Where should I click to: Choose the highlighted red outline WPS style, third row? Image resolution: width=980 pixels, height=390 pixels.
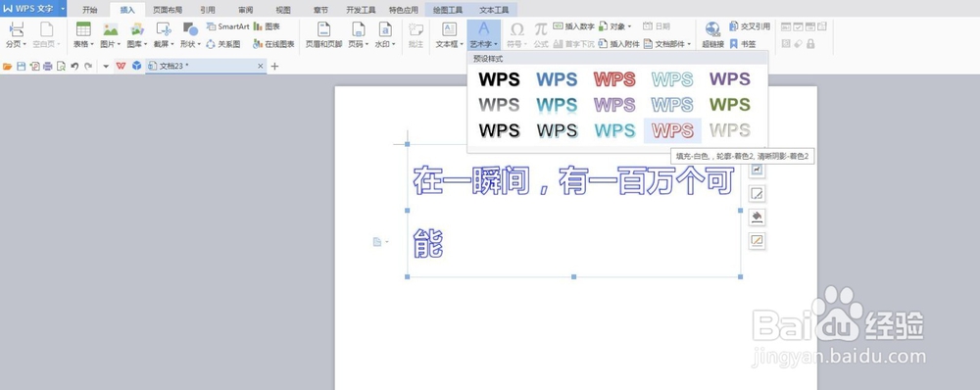672,130
